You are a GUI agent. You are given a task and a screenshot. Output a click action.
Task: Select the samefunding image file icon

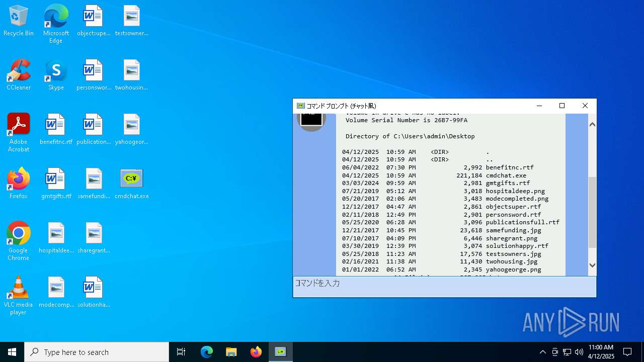pos(94,184)
